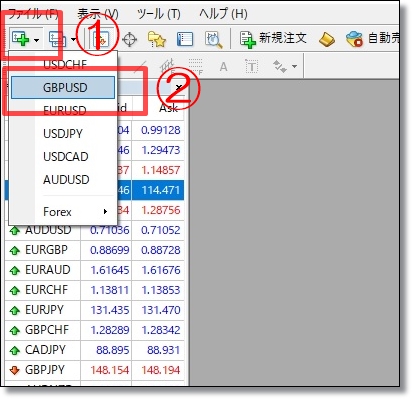The width and height of the screenshot is (412, 399).
Task: Open the ヘルプ (H) menu
Action: [223, 14]
